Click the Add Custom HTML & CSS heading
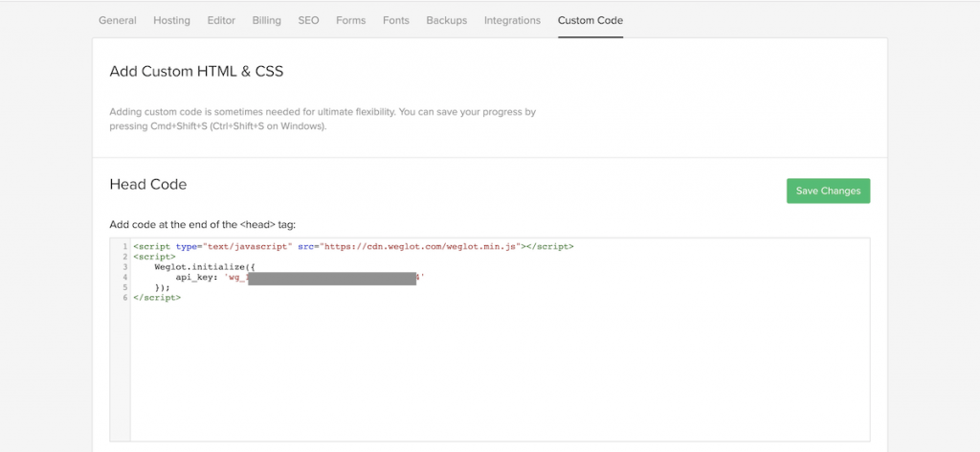This screenshot has width=980, height=452. pyautogui.click(x=196, y=71)
